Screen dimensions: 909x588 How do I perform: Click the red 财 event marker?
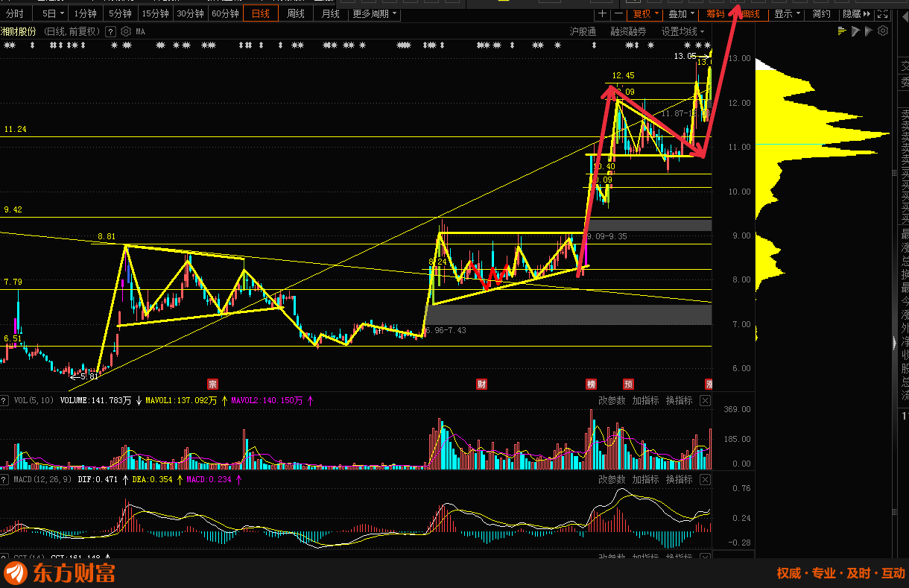point(481,385)
